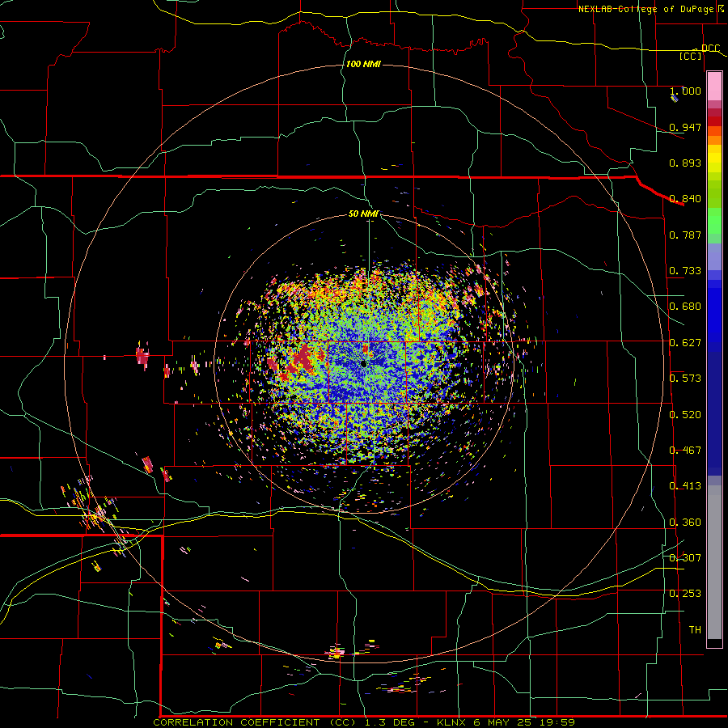Image resolution: width=728 pixels, height=728 pixels.
Task: Click the 0.307 legend value
Action: (x=685, y=558)
